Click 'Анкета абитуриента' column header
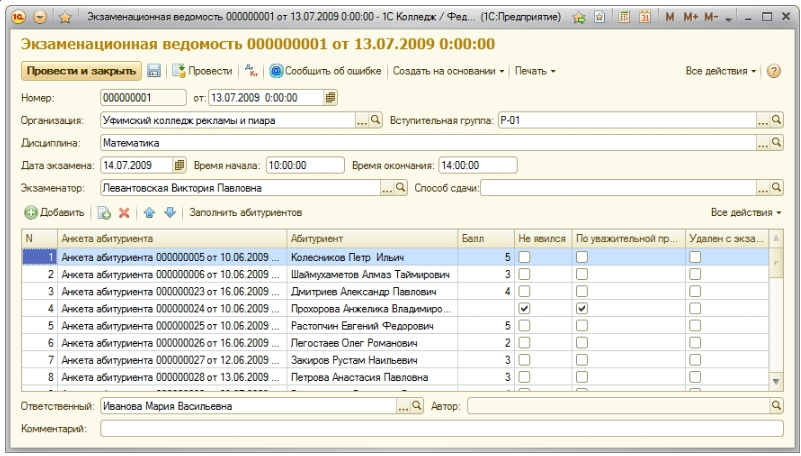 point(172,238)
